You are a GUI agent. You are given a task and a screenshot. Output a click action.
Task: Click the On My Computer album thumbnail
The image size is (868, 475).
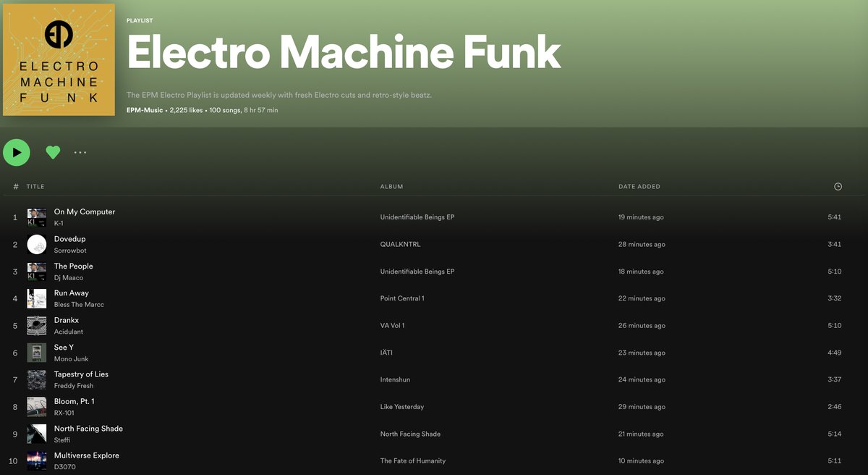point(37,217)
